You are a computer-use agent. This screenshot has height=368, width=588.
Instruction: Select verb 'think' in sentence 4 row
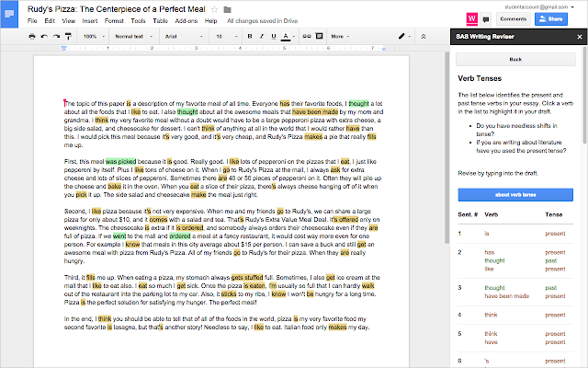(x=491, y=315)
